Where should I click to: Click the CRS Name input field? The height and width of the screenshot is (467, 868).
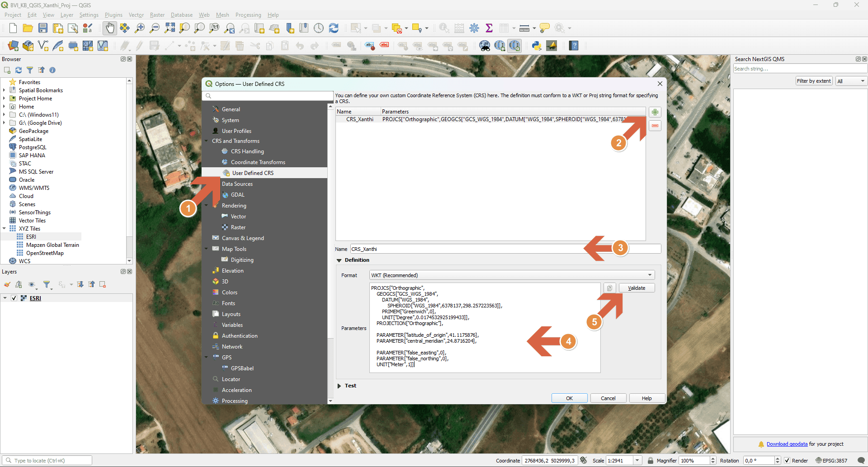[x=505, y=249]
